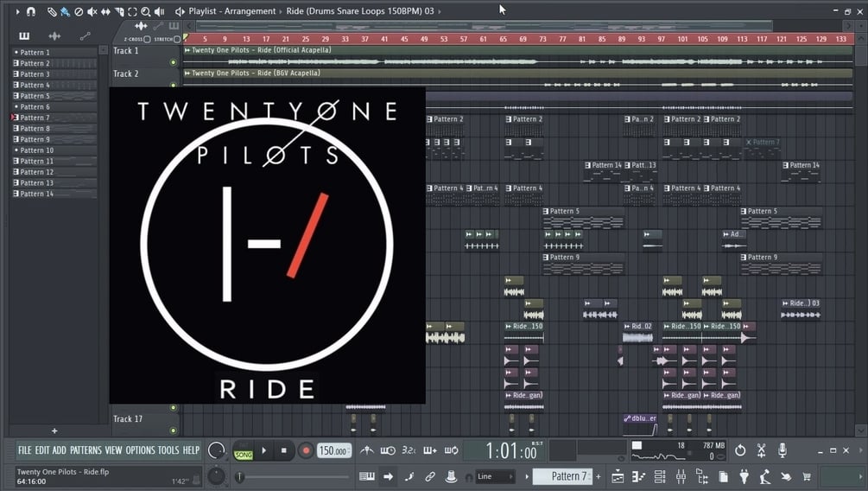Toggle the countdown 3-2-1 icon

(409, 450)
